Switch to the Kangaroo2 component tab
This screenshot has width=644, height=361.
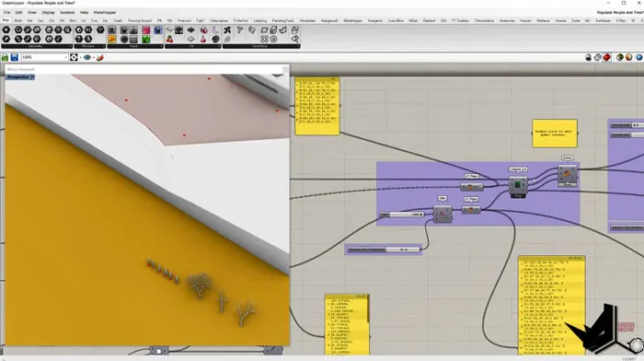point(329,20)
